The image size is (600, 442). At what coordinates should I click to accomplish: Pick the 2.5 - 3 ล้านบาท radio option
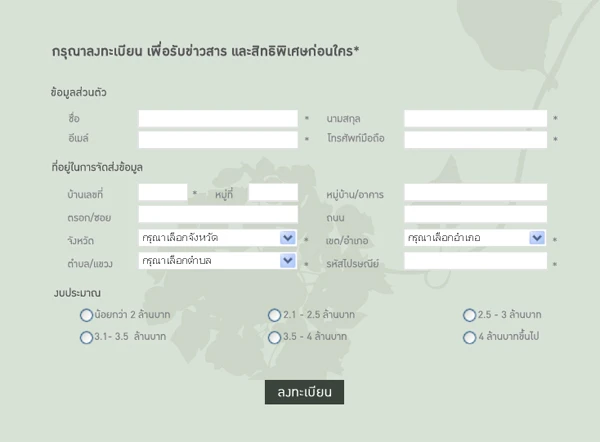click(469, 315)
